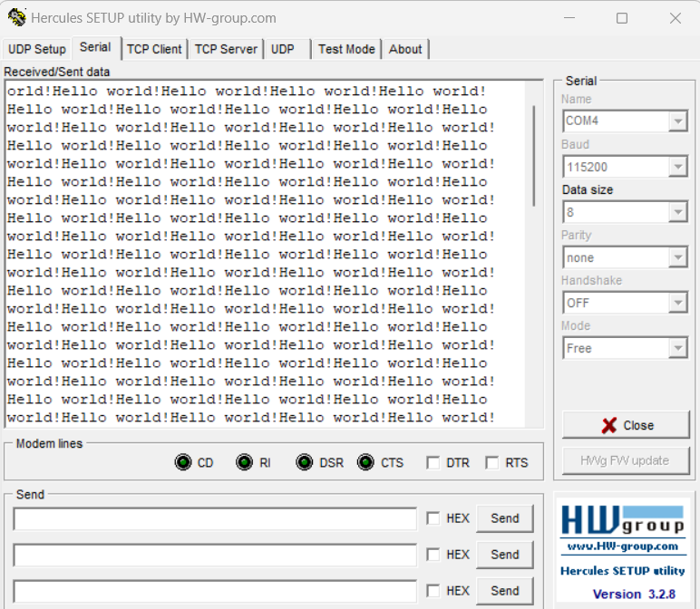700x609 pixels.
Task: Click the Hercules app icon in title bar
Action: coord(16,18)
